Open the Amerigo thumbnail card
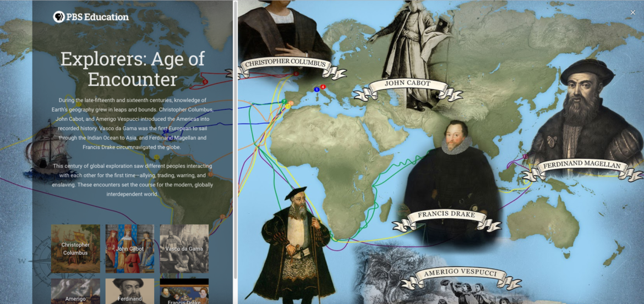Image resolution: width=644 pixels, height=304 pixels. click(x=75, y=291)
